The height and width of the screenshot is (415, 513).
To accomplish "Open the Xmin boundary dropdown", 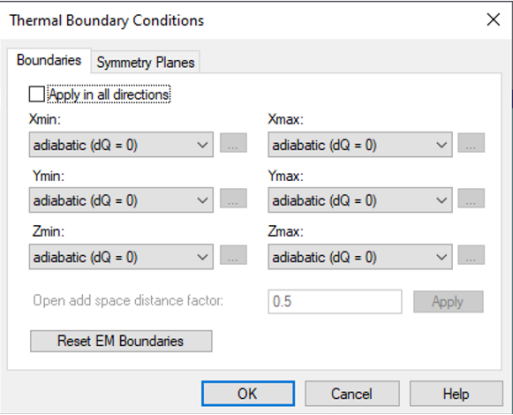I will pos(121,145).
